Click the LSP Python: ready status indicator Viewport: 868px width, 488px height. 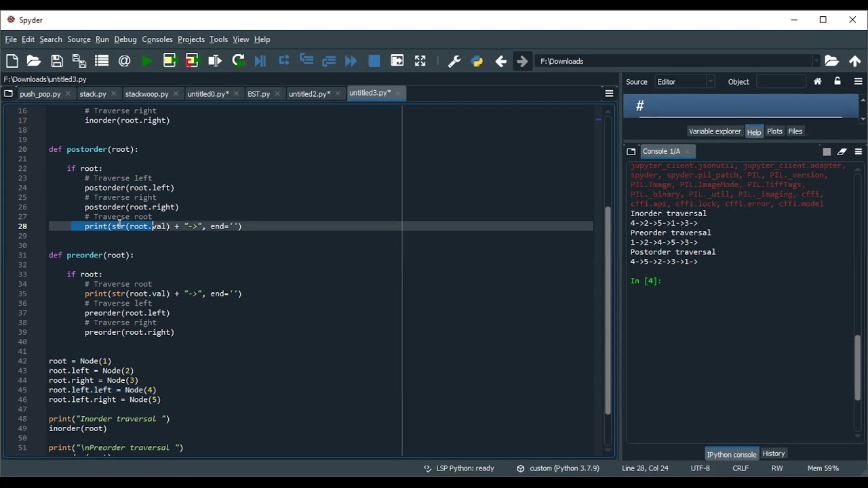tap(459, 468)
